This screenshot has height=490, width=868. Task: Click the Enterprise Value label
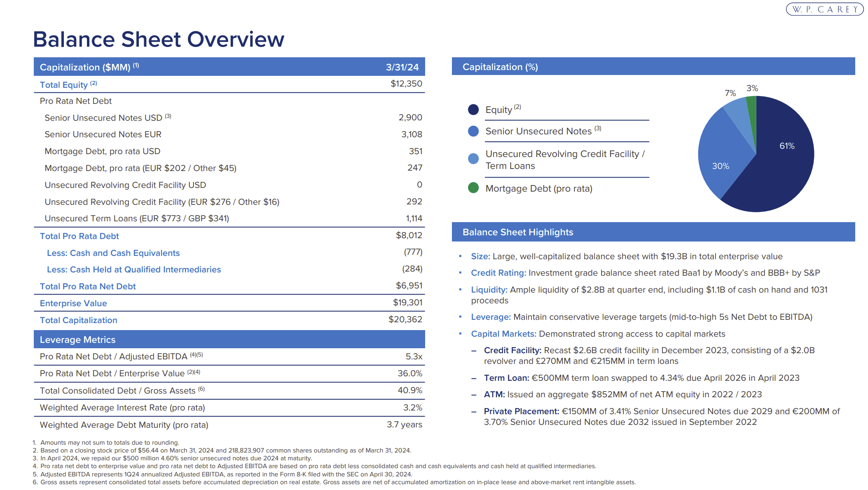(x=73, y=303)
